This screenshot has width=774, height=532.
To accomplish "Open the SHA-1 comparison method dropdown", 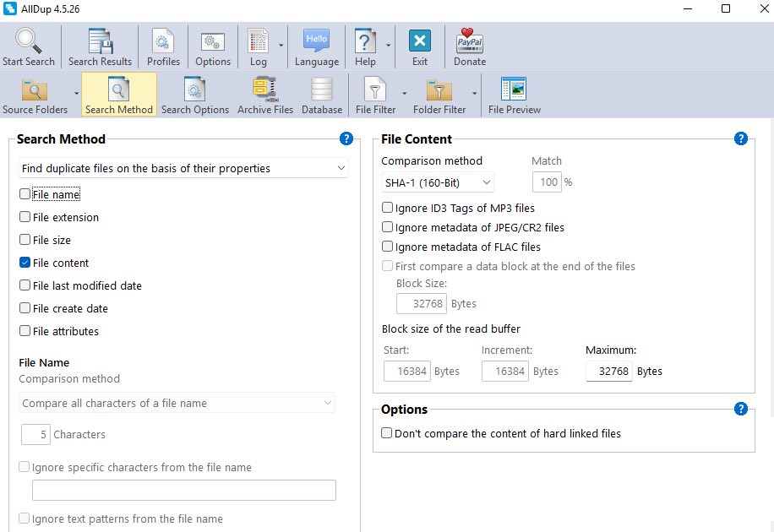I will tap(486, 182).
